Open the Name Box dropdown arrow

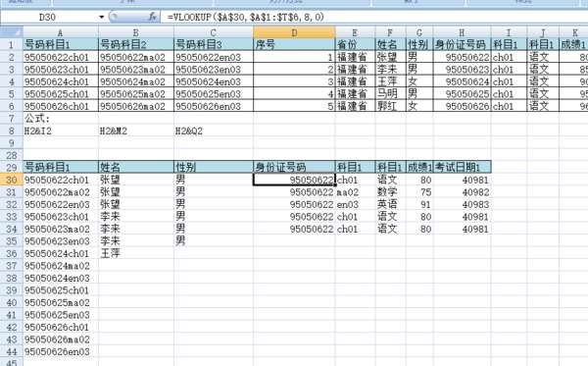pos(101,18)
